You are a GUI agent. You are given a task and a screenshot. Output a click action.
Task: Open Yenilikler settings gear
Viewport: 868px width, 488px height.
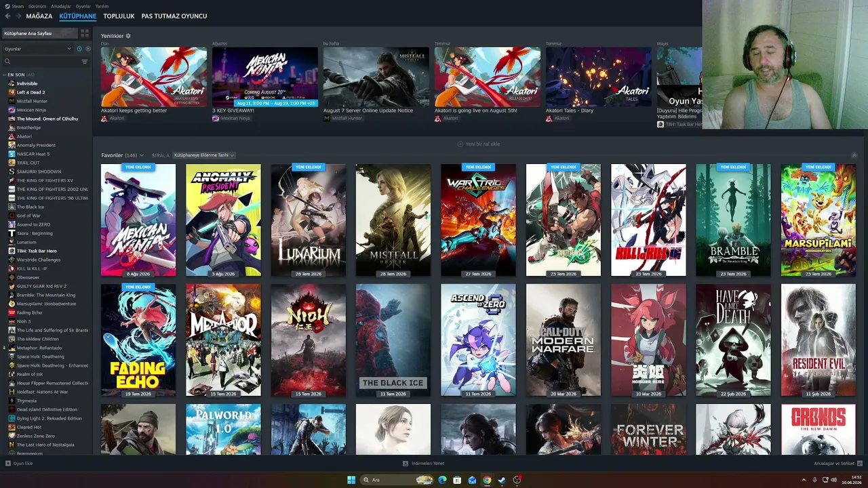(128, 36)
